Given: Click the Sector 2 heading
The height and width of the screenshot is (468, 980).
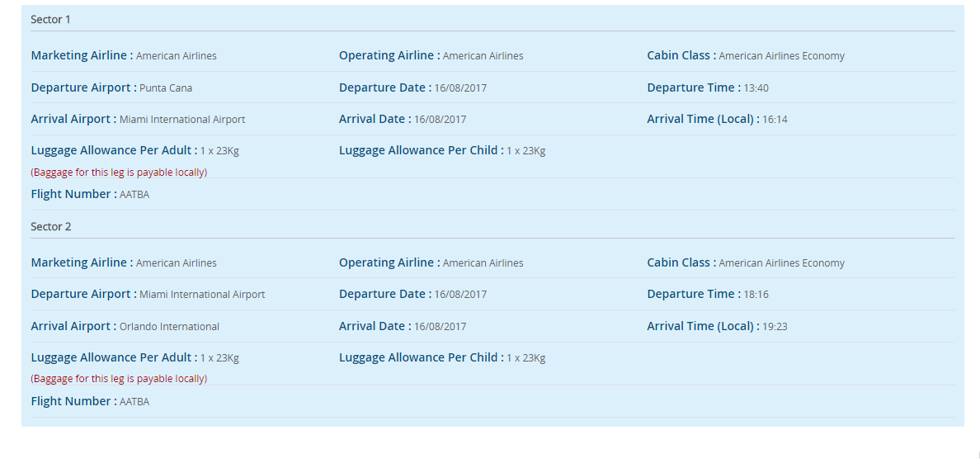Looking at the screenshot, I should 50,226.
